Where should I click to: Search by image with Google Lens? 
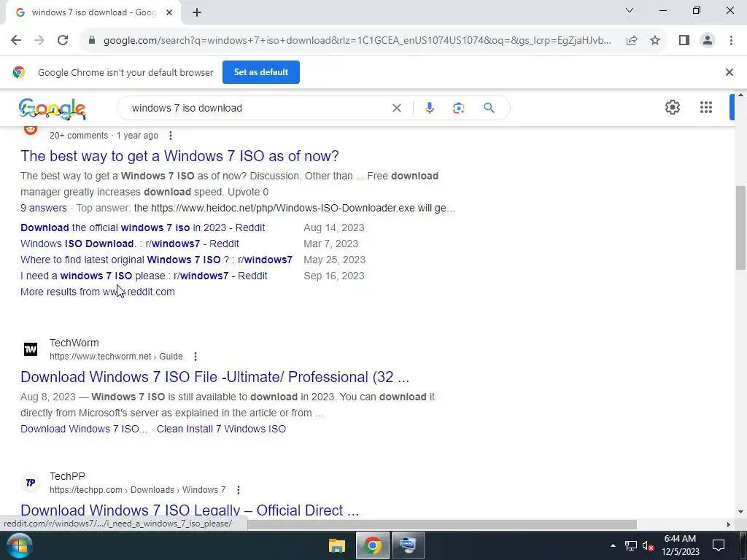458,108
